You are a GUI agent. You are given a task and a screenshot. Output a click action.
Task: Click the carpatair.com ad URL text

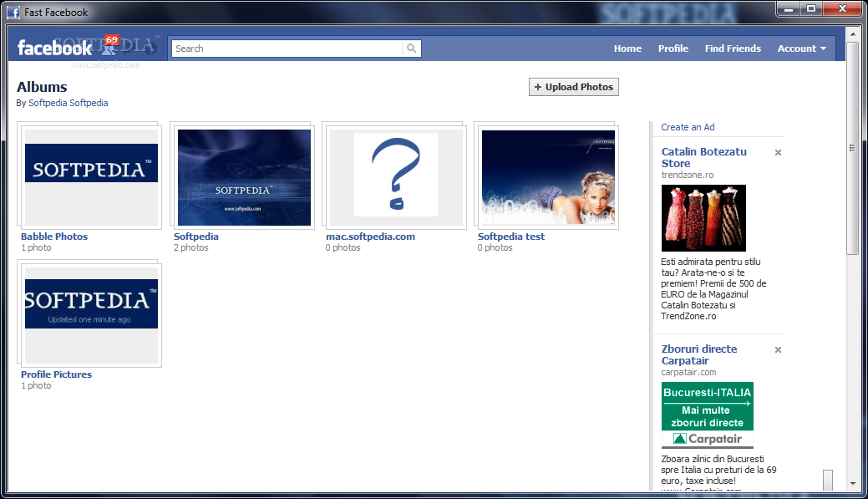pyautogui.click(x=688, y=372)
